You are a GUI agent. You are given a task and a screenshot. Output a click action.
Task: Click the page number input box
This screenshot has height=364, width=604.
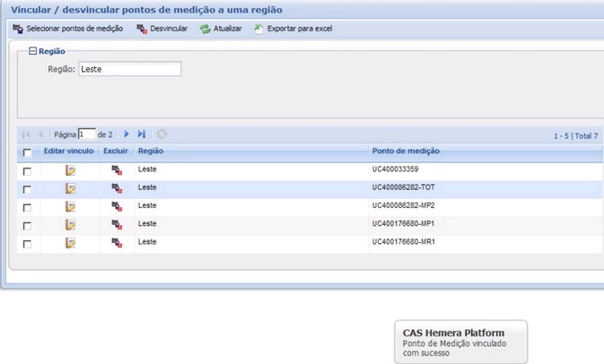coord(86,134)
